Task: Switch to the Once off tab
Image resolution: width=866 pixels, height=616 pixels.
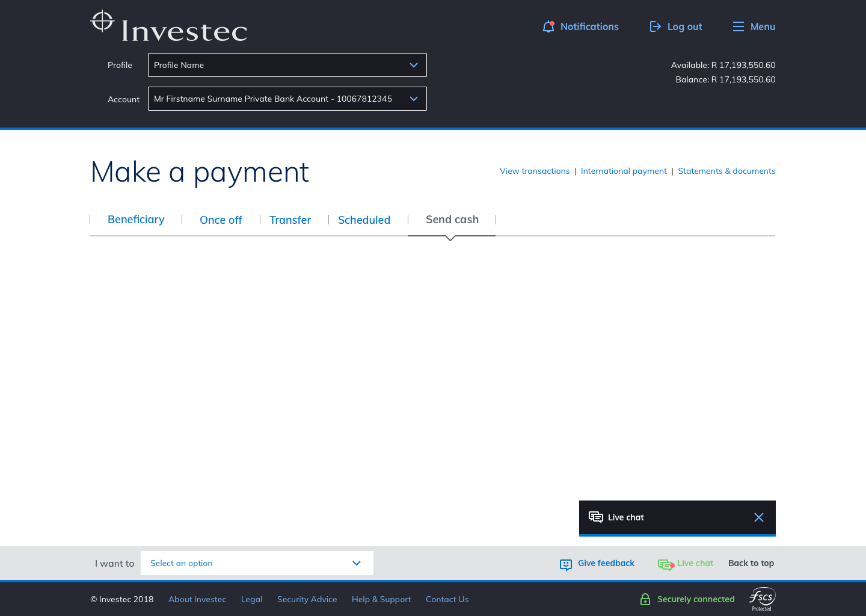Action: (221, 220)
